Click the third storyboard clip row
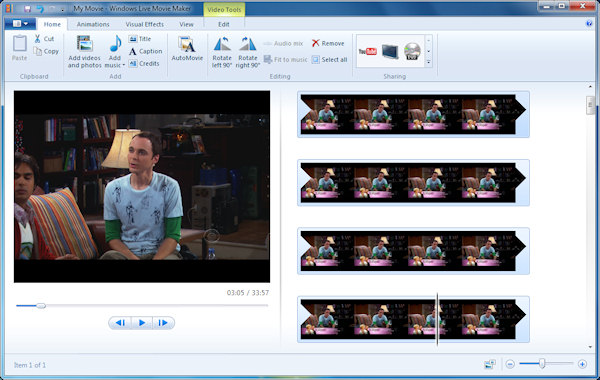This screenshot has height=380, width=600. pyautogui.click(x=413, y=251)
